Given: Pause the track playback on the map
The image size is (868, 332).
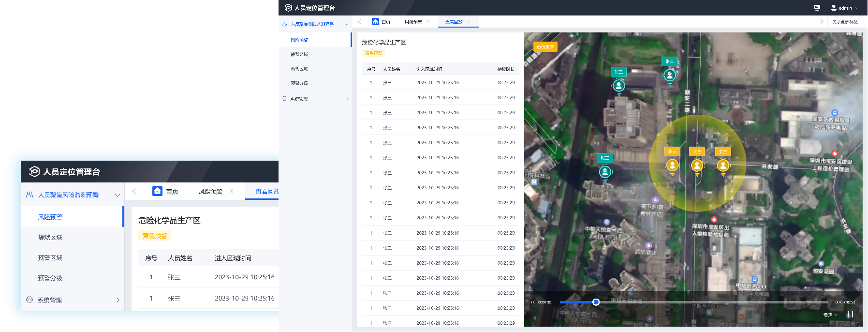Looking at the screenshot, I should (x=850, y=315).
